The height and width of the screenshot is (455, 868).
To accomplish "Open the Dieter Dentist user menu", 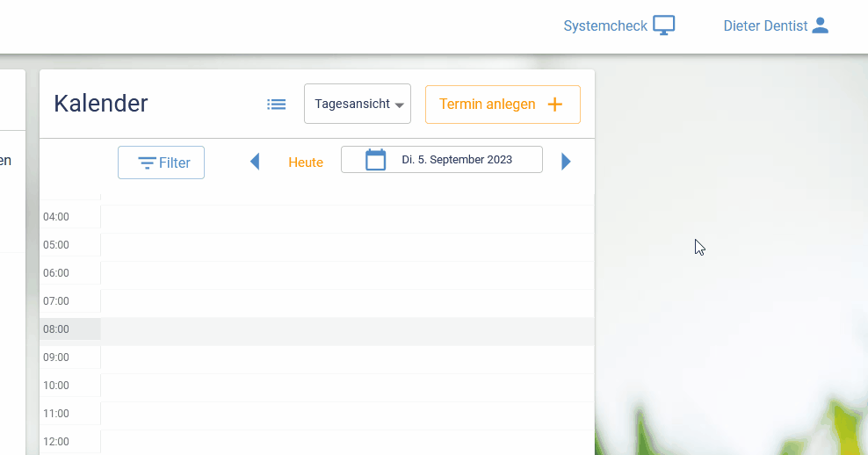I will pos(765,26).
